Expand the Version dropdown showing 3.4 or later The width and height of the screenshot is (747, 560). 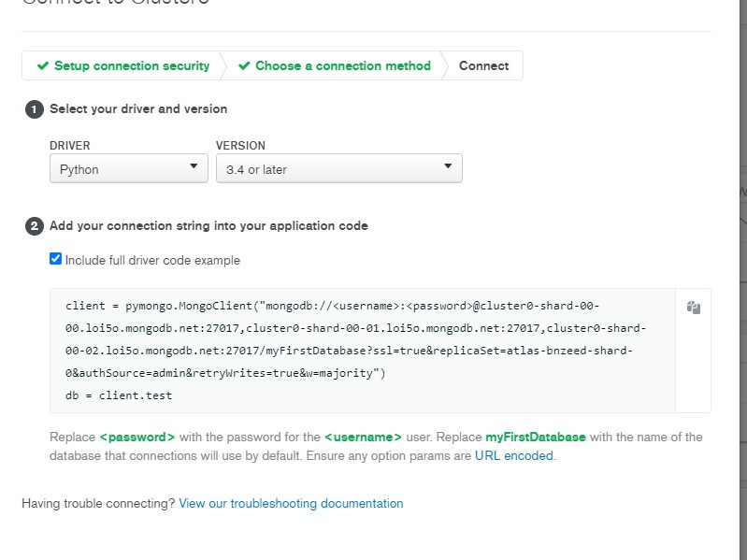coord(338,168)
